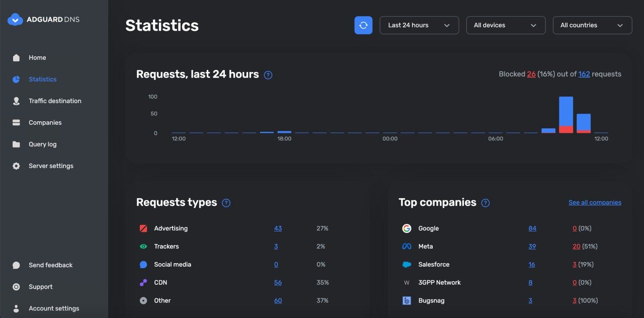Click the help icon beside Requests heading
644x318 pixels.
point(268,75)
